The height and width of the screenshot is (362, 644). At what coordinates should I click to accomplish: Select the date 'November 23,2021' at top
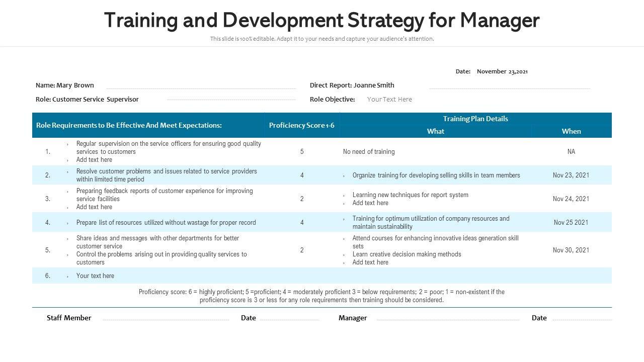(502, 71)
